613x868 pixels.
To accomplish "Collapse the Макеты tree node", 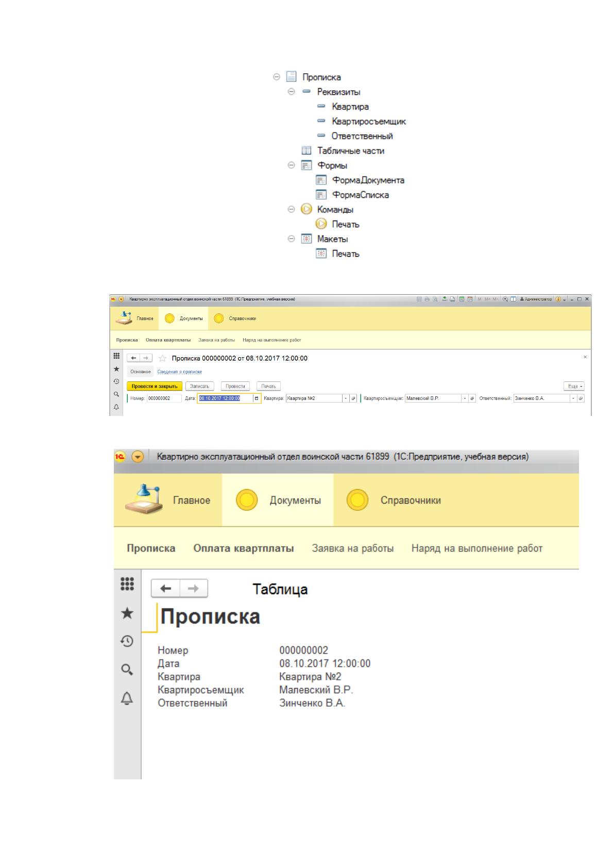I will (x=291, y=239).
